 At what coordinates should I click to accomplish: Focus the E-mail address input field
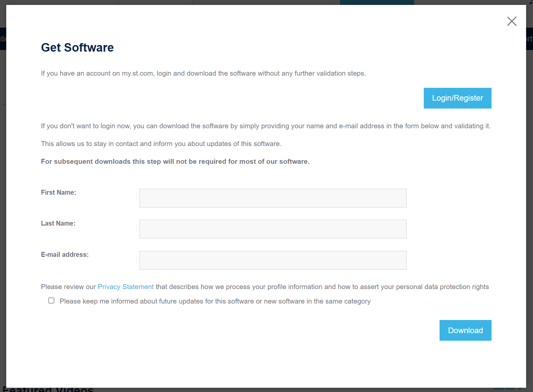273,260
